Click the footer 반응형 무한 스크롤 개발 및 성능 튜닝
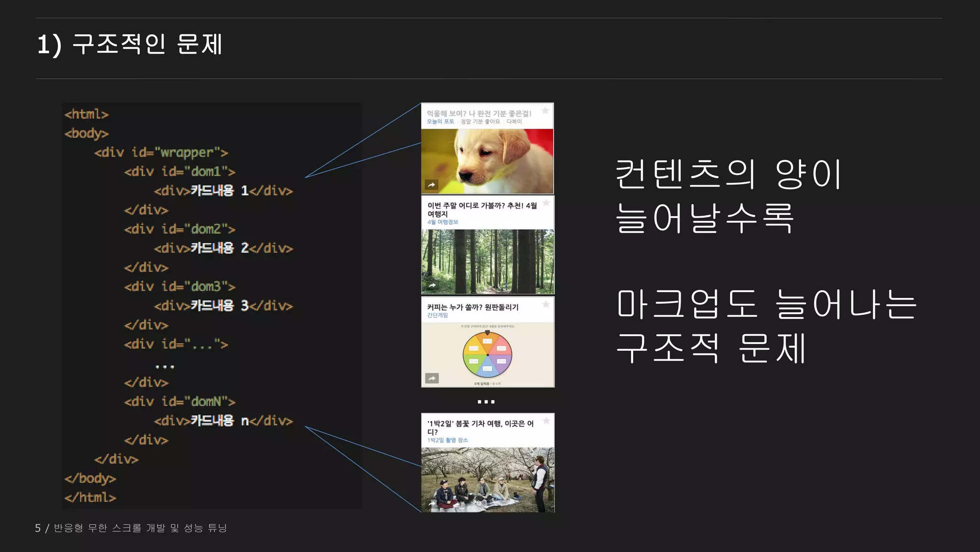980x552 pixels. pyautogui.click(x=140, y=528)
